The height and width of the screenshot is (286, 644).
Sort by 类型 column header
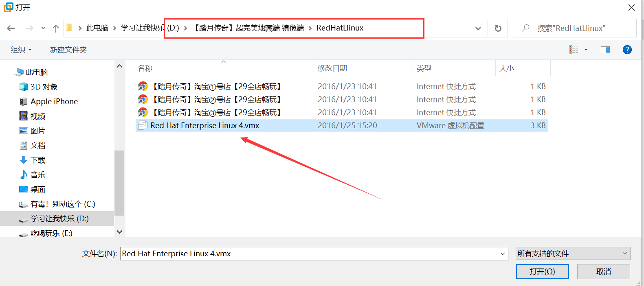424,68
